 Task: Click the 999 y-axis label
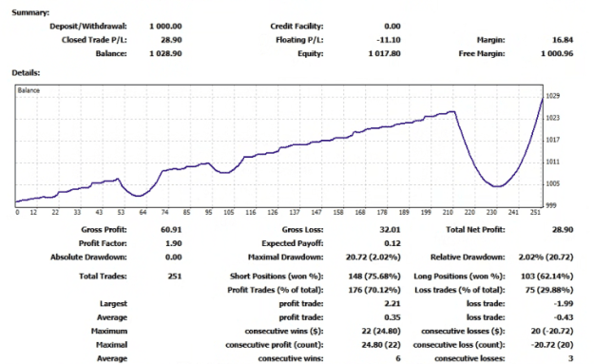pyautogui.click(x=551, y=205)
